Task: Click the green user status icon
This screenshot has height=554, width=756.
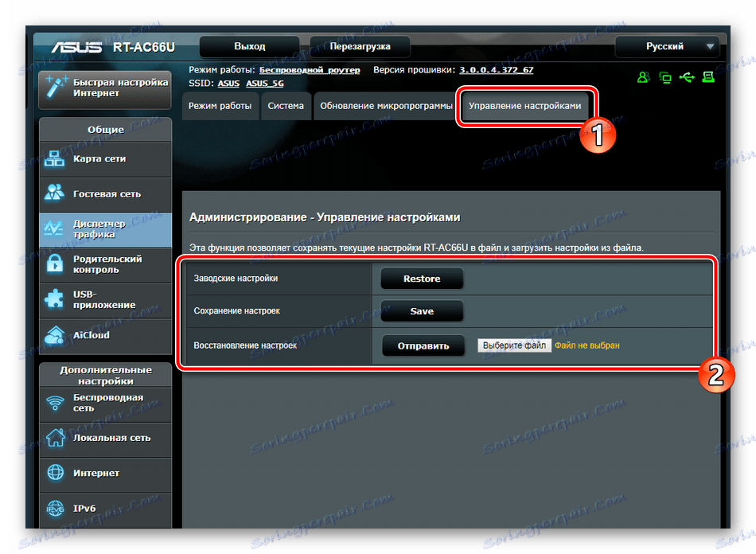Action: point(643,77)
